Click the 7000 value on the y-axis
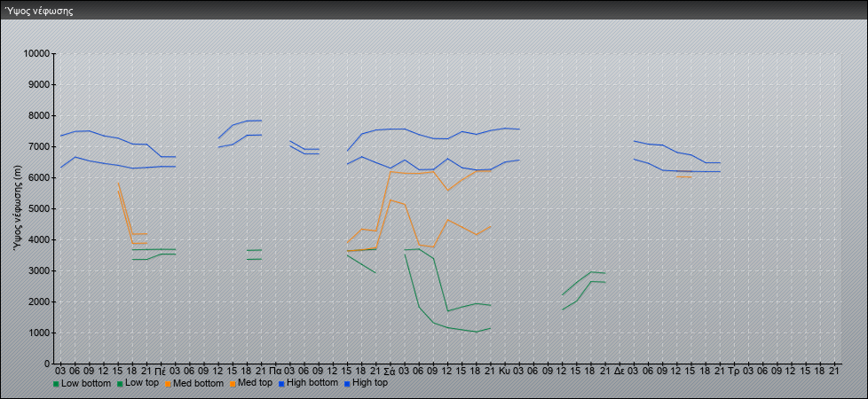868x399 pixels. (x=39, y=146)
